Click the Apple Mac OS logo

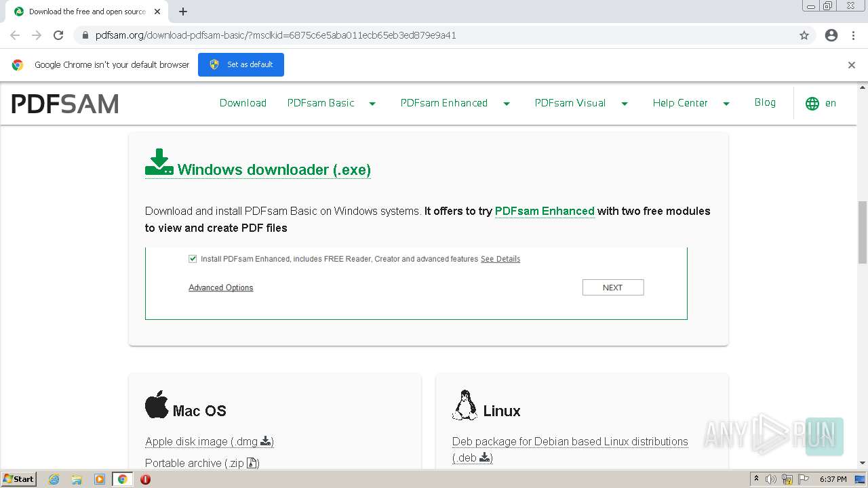point(157,404)
